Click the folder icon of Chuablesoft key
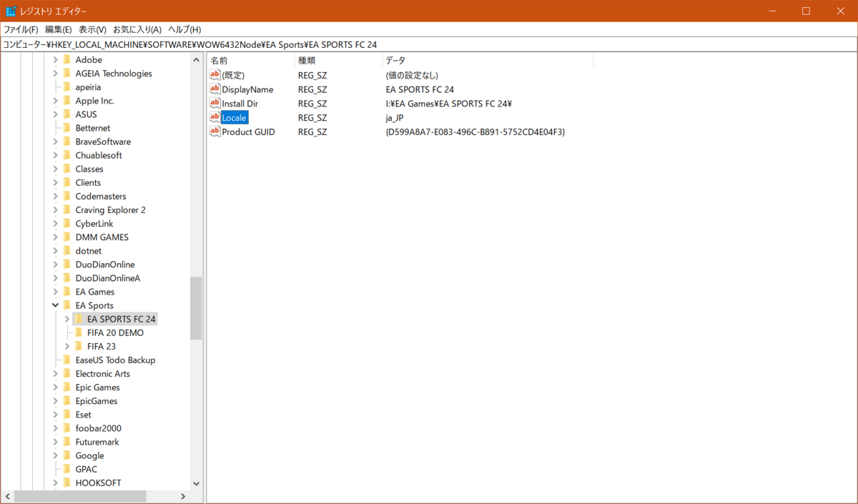 pos(67,155)
